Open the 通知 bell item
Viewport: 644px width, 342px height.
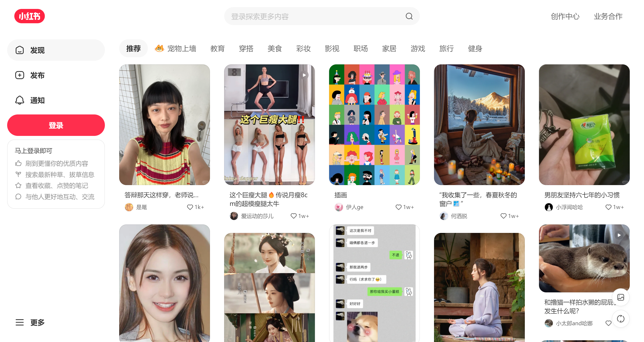[x=30, y=100]
